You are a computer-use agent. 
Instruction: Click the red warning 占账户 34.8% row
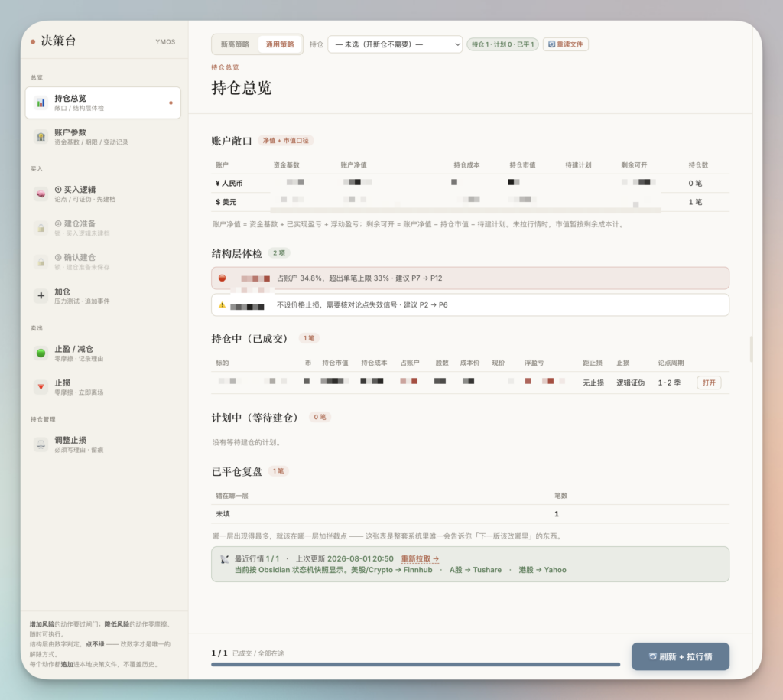[x=470, y=278]
